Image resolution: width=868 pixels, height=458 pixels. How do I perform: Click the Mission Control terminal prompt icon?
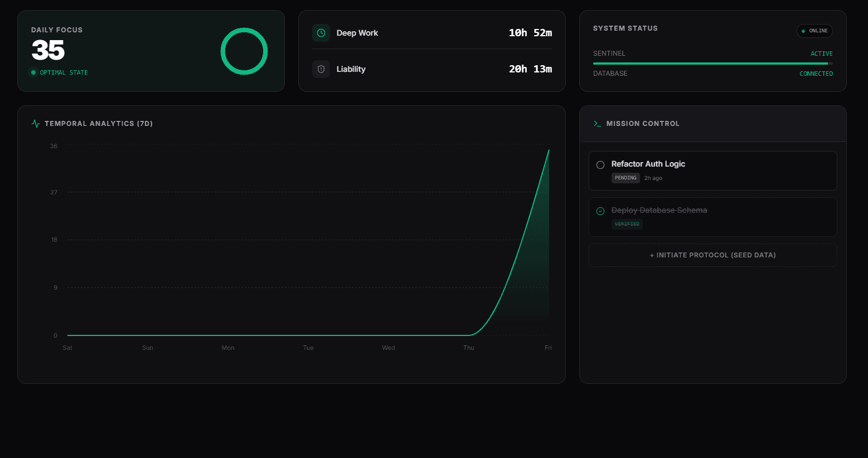point(597,124)
